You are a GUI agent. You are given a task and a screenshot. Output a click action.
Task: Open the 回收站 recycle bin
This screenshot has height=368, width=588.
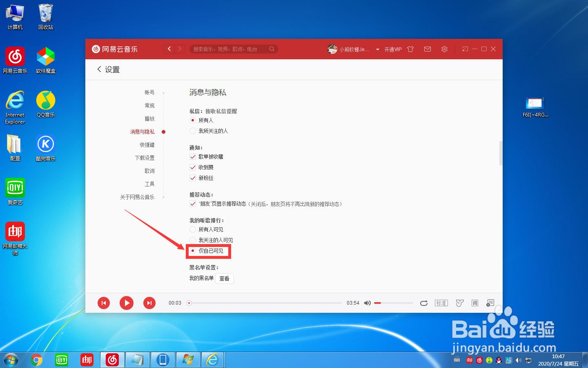click(46, 17)
